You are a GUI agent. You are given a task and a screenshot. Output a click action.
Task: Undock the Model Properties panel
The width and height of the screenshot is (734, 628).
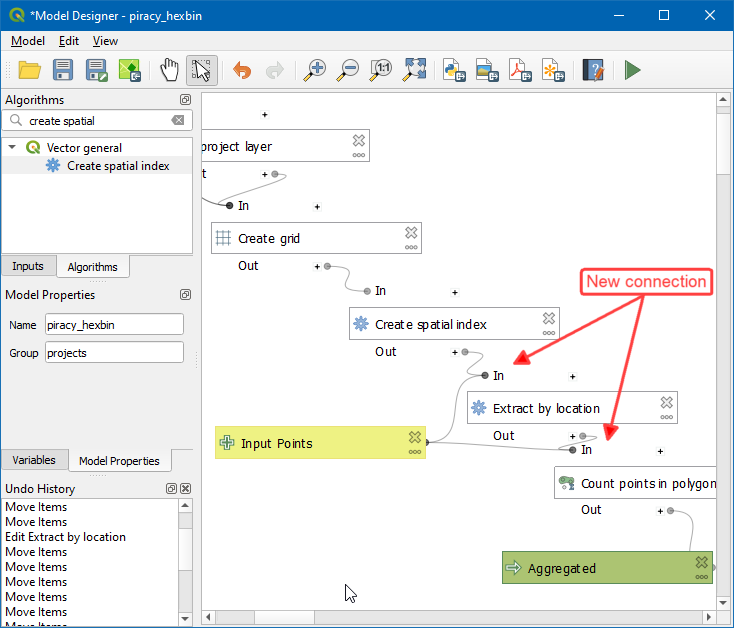tap(185, 294)
